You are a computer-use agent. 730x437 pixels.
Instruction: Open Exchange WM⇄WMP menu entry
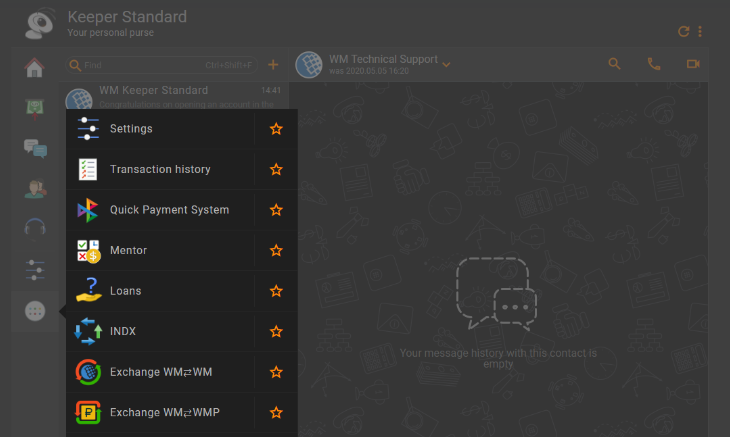pos(164,412)
